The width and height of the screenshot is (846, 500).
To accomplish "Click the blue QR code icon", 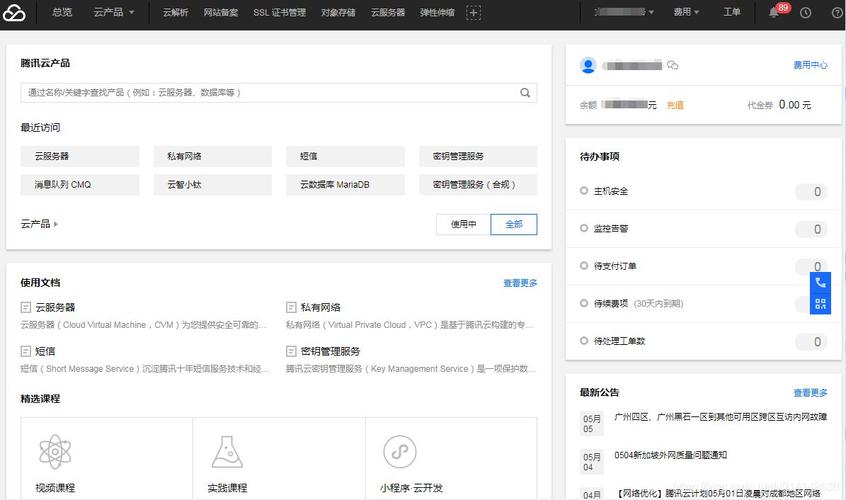I will [x=821, y=304].
